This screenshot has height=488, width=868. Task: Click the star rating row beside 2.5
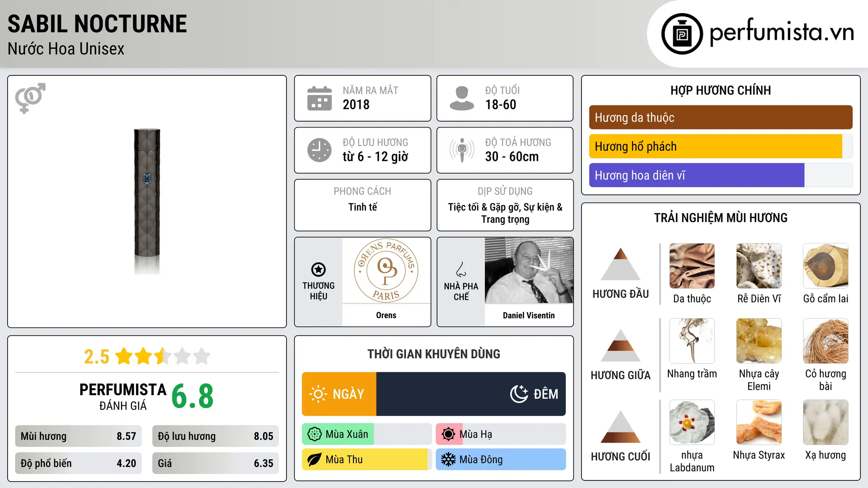pyautogui.click(x=163, y=356)
